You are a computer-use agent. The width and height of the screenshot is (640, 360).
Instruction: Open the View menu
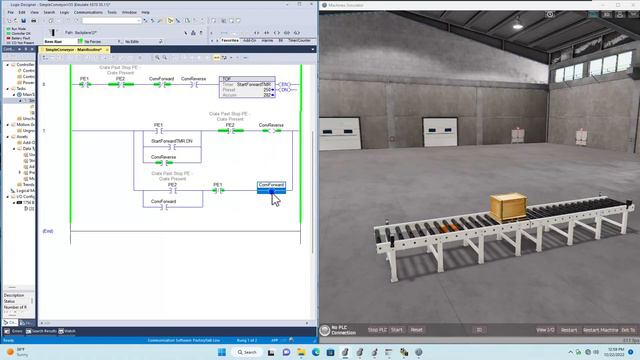coord(34,12)
